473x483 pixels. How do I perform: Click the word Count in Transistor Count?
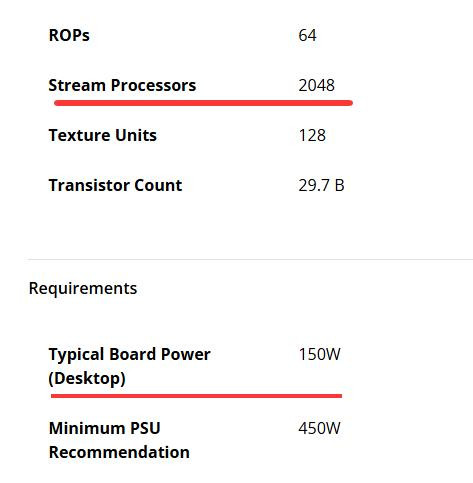click(x=158, y=185)
